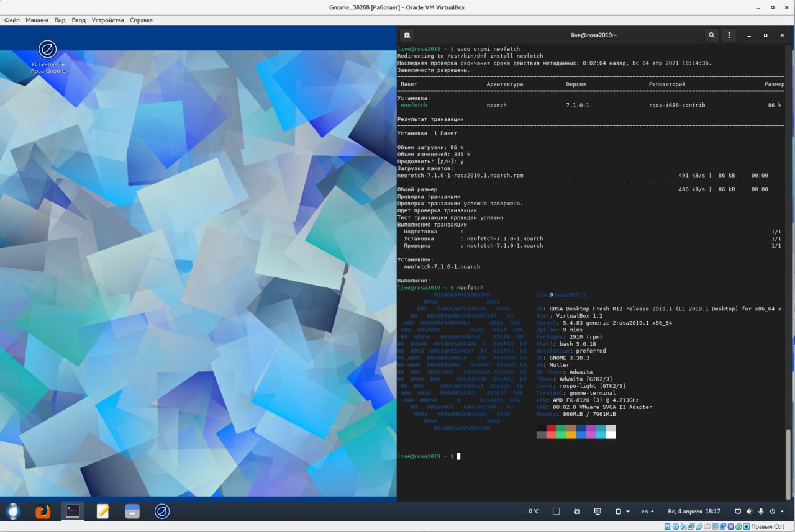Open the ROSA start menu orb in panel
795x532 pixels.
13,511
